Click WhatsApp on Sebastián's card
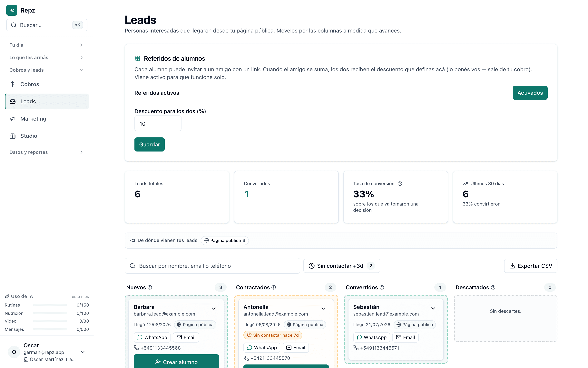Screen dimensions: 588x368 (372, 337)
